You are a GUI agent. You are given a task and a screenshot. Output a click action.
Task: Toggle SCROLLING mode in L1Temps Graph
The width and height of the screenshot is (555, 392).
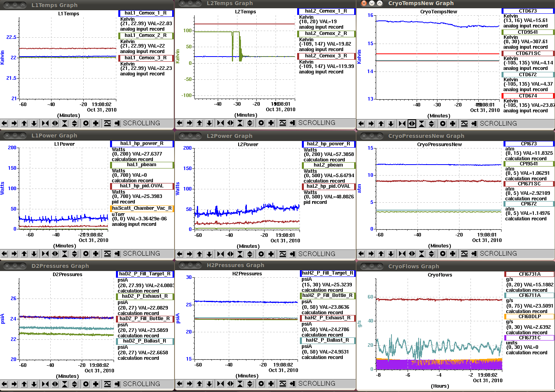(x=142, y=123)
